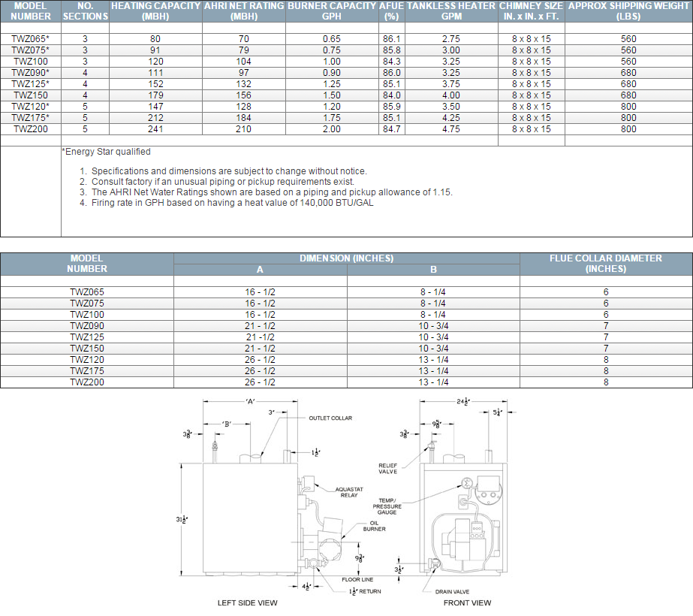Viewport: 693px width, 616px height.
Task: Select the 24½" width dimension label
Action: [463, 402]
